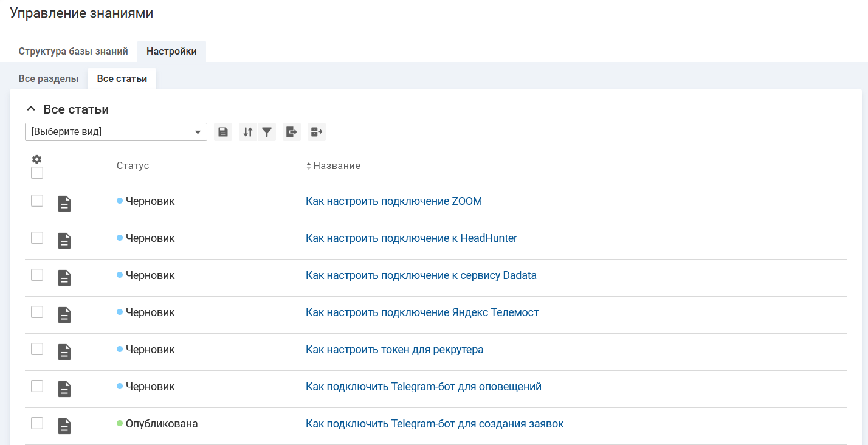Check the box for the HeadHunter article
This screenshot has height=445, width=868.
(37, 238)
